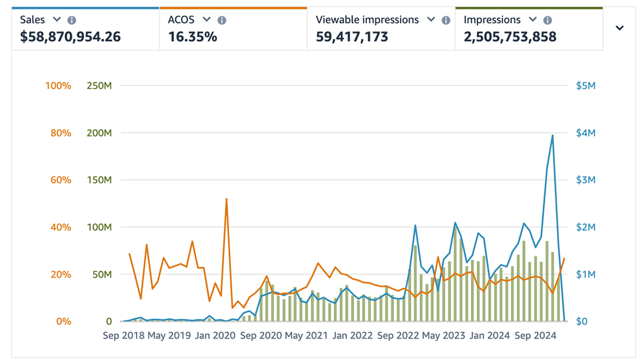Viewport: 644px width, 362px height.
Task: Click the peak of the blue Sales line
Action: point(552,135)
